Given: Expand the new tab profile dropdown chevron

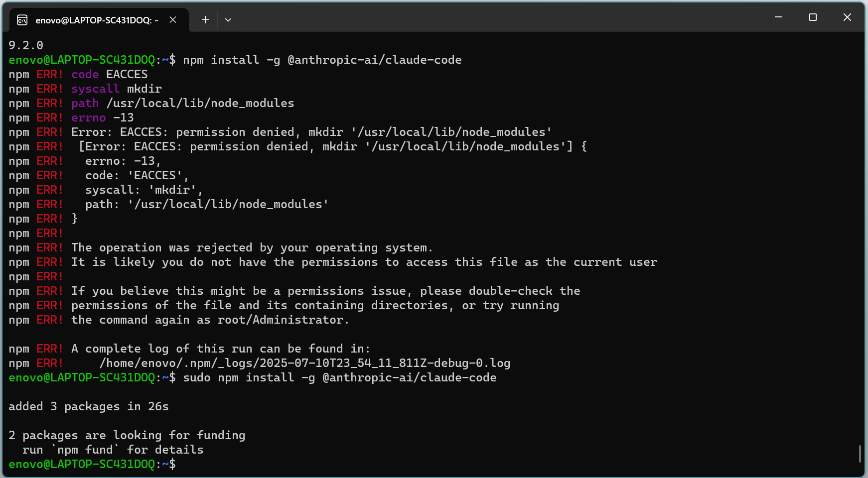Looking at the screenshot, I should (x=228, y=20).
